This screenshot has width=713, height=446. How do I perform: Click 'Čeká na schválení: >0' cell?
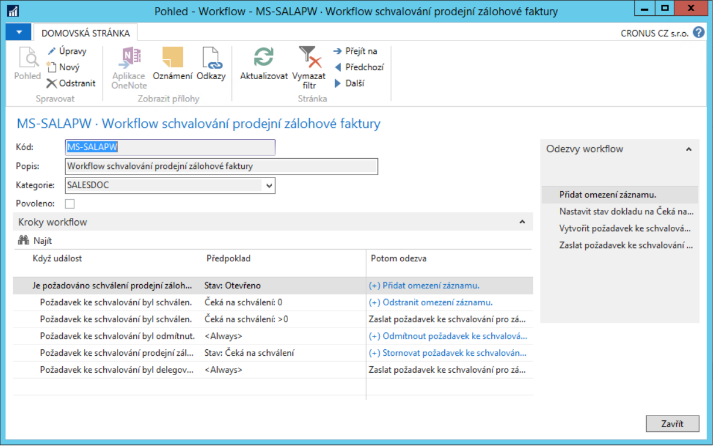[246, 319]
